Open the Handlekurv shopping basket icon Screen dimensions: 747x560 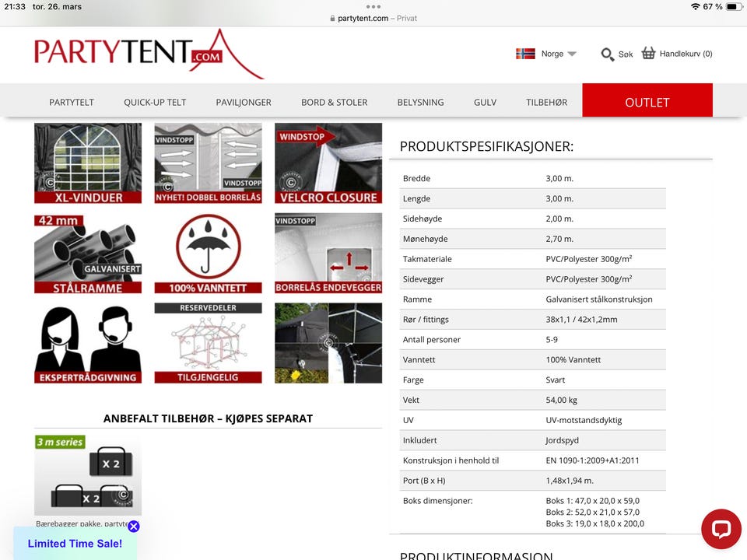pyautogui.click(x=648, y=53)
